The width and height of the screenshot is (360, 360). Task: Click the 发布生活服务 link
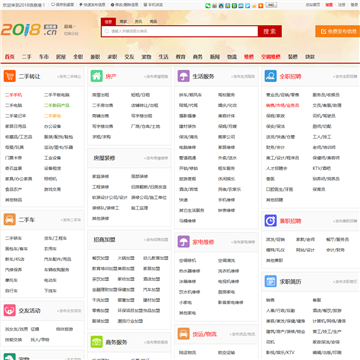coord(243,77)
